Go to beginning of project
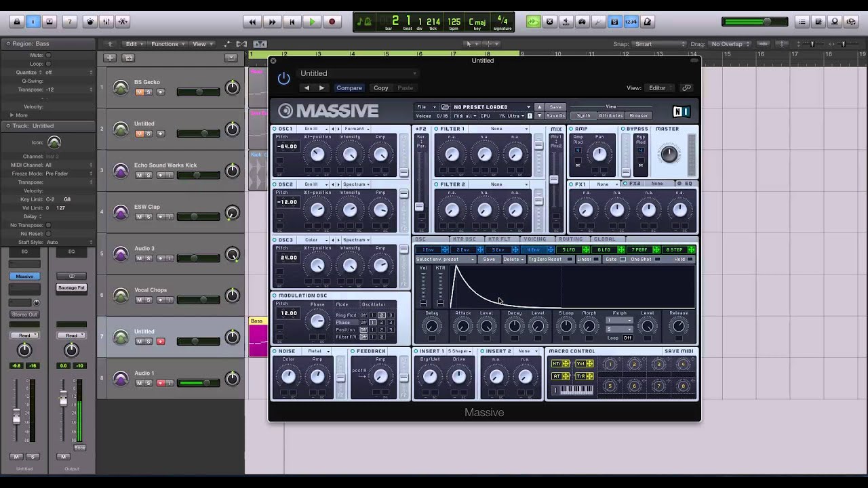The height and width of the screenshot is (488, 868). 292,22
